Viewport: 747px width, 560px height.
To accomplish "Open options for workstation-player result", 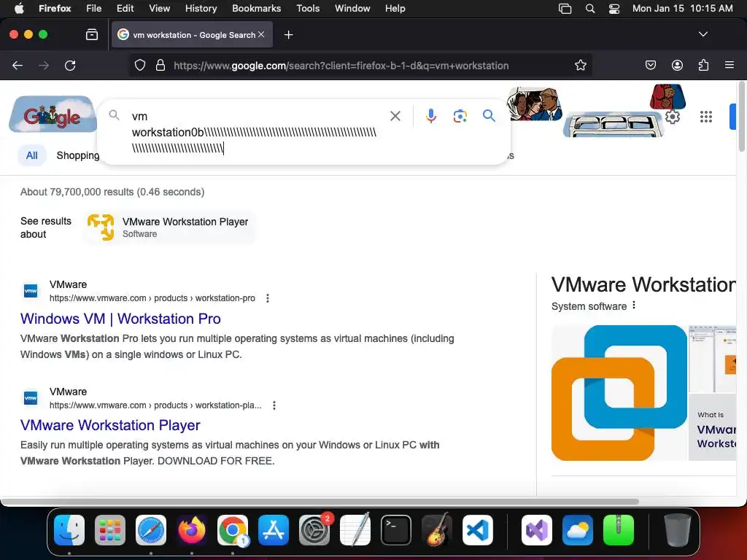I will coord(274,405).
